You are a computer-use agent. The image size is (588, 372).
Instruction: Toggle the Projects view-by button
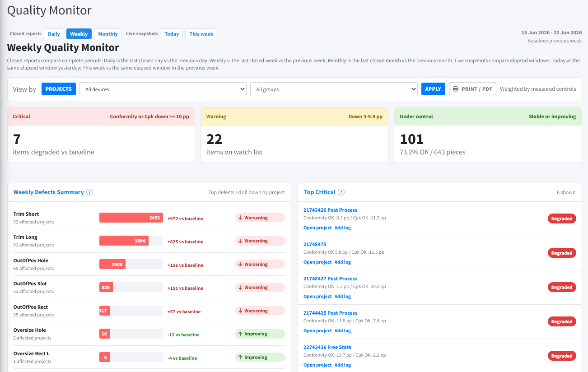[x=59, y=89]
